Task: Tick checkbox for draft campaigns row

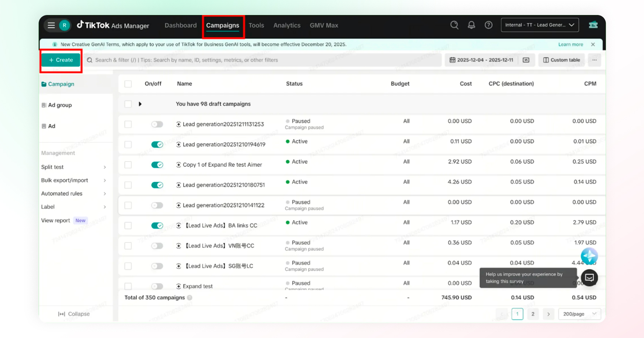Action: point(128,104)
